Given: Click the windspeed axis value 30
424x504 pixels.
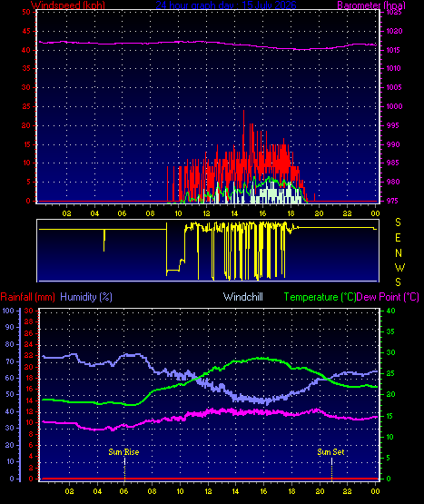Looking at the screenshot, I should (26, 87).
